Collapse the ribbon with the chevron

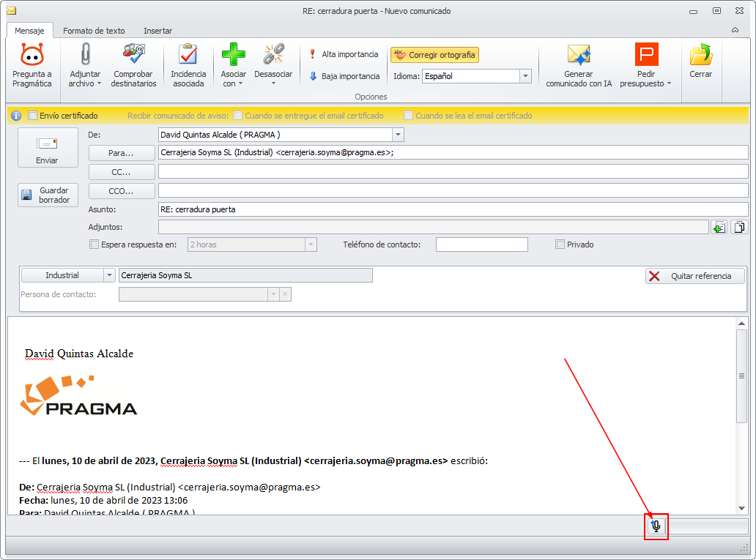(735, 30)
